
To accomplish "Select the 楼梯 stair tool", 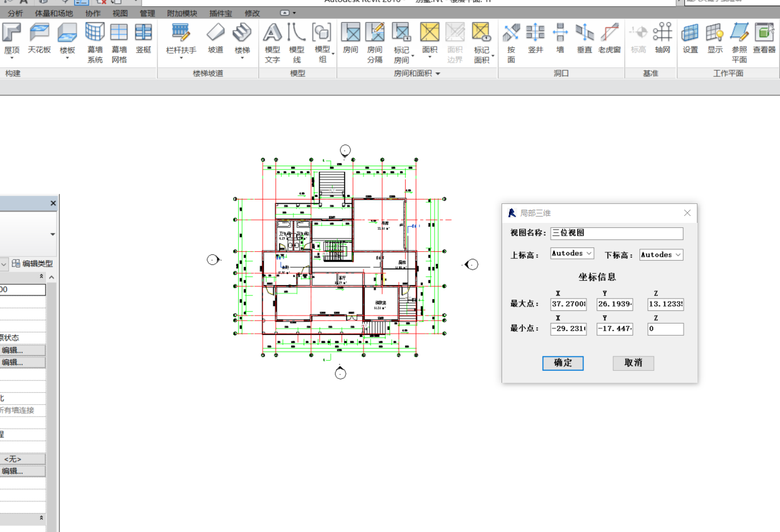I will tap(242, 38).
